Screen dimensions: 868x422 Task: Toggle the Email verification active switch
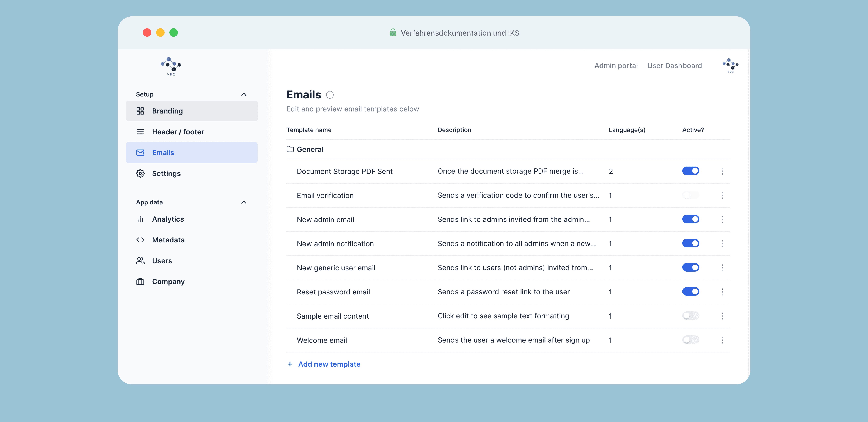click(x=691, y=195)
